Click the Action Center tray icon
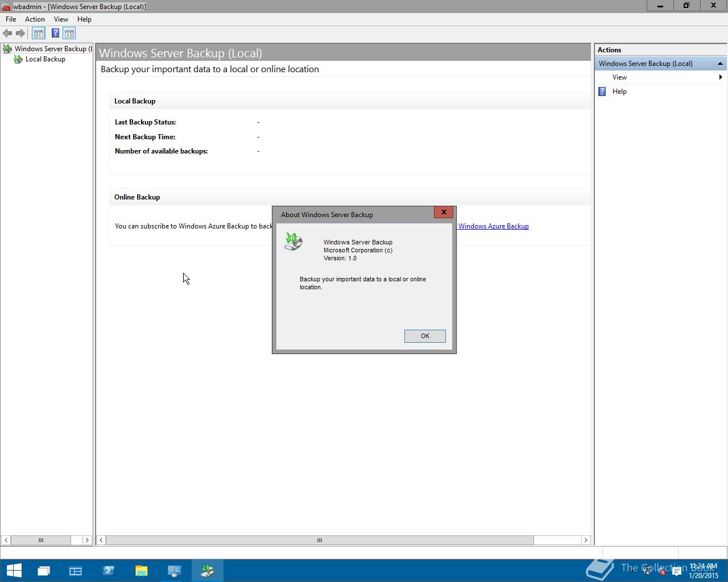The image size is (728, 582). 676,571
